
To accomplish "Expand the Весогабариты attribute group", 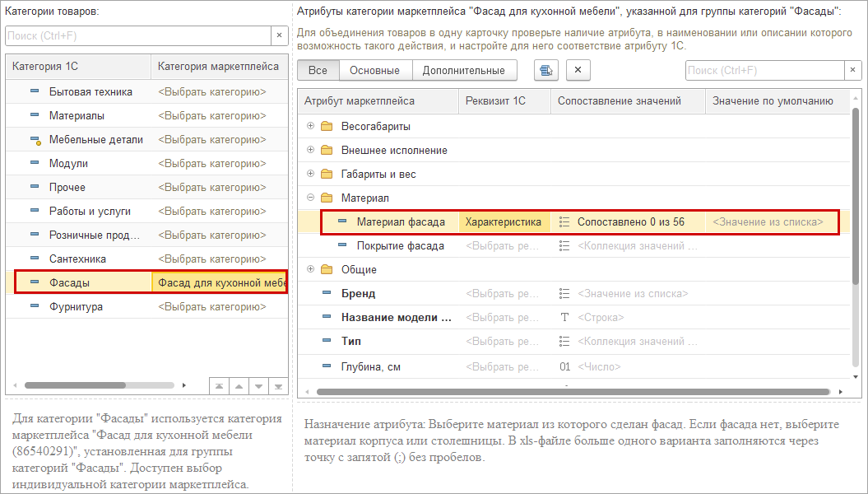I will pyautogui.click(x=310, y=126).
